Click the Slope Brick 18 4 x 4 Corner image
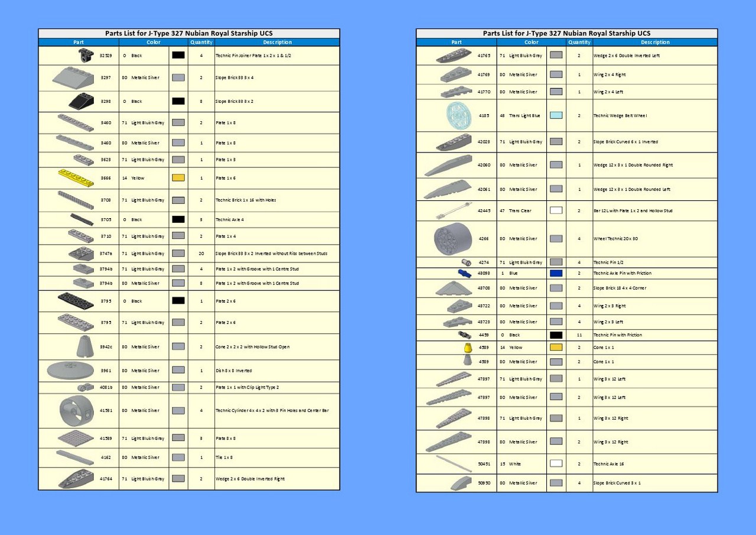Viewport: 756px width, 535px height. pyautogui.click(x=453, y=288)
